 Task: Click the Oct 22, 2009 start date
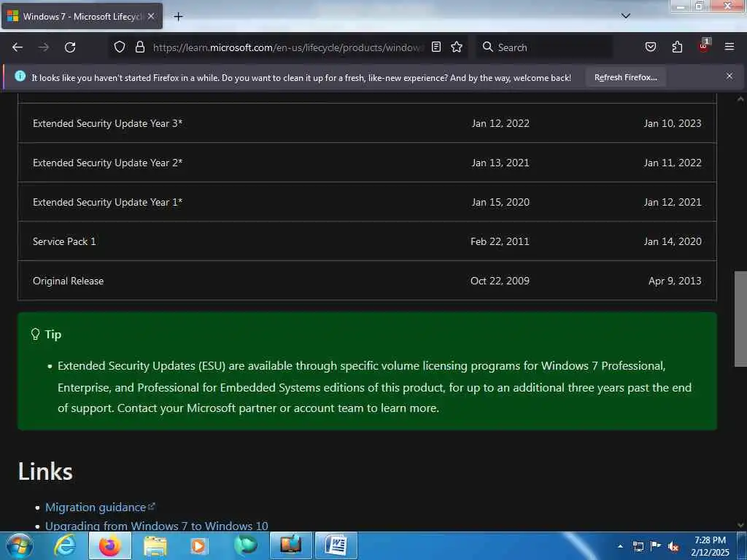click(500, 281)
